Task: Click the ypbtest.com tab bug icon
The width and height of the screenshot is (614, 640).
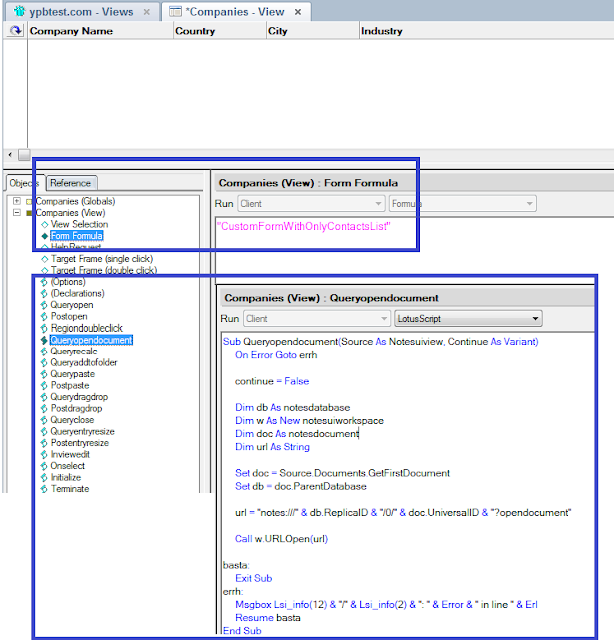Action: [20, 11]
